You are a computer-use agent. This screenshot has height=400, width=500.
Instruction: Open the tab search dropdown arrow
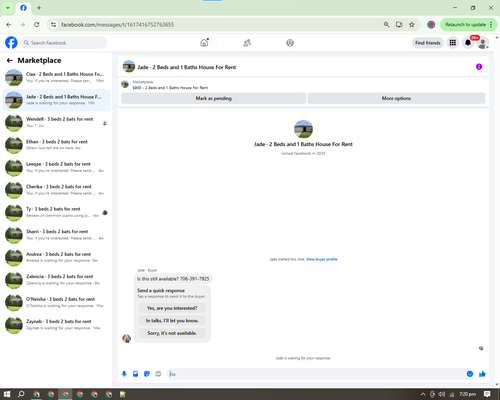8,8
